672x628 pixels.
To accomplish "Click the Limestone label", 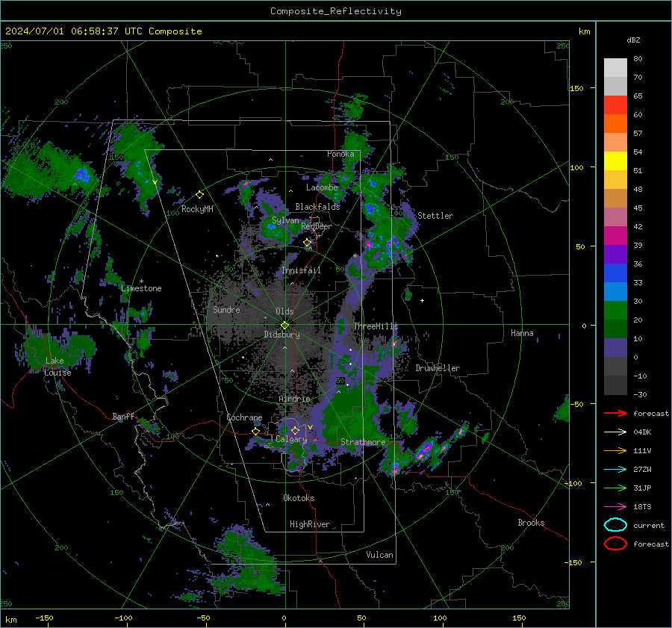I will pos(141,288).
